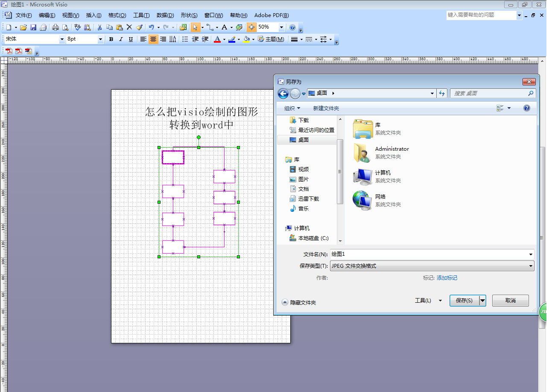This screenshot has width=549, height=392.
Task: Open the 保存类型 file type dropdown
Action: click(432, 266)
